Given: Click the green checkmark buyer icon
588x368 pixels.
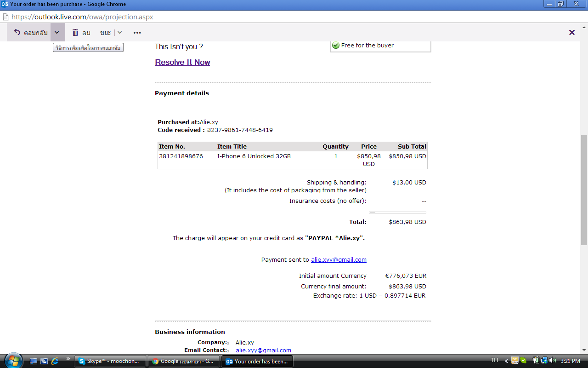Looking at the screenshot, I should [x=336, y=45].
